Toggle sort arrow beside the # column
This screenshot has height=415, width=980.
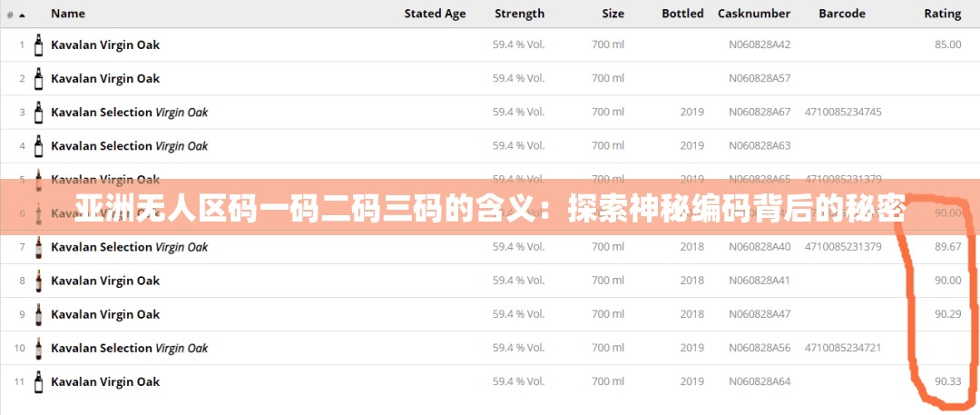22,15
